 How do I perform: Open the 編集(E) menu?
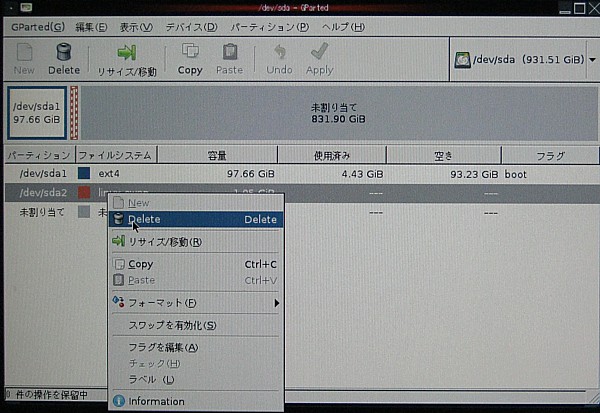click(91, 27)
